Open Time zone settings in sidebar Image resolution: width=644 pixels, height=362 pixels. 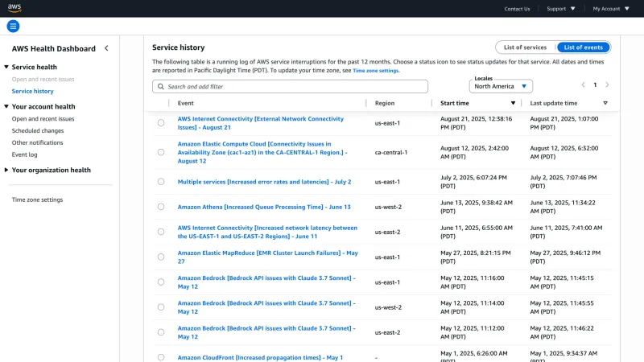pyautogui.click(x=37, y=200)
